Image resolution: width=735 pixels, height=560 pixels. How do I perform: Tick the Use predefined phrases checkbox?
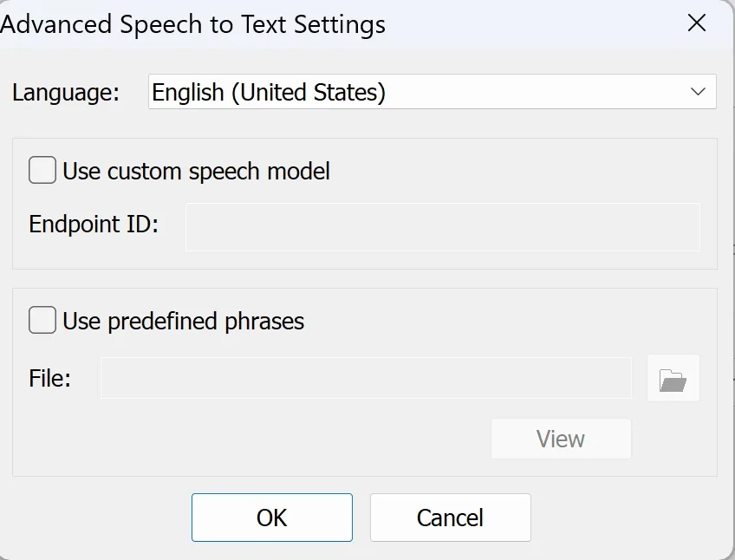[x=42, y=320]
